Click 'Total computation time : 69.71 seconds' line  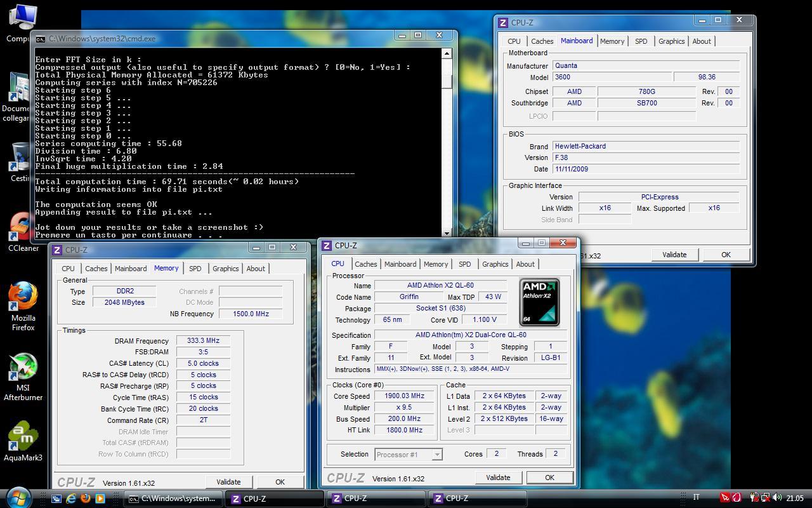click(x=167, y=182)
